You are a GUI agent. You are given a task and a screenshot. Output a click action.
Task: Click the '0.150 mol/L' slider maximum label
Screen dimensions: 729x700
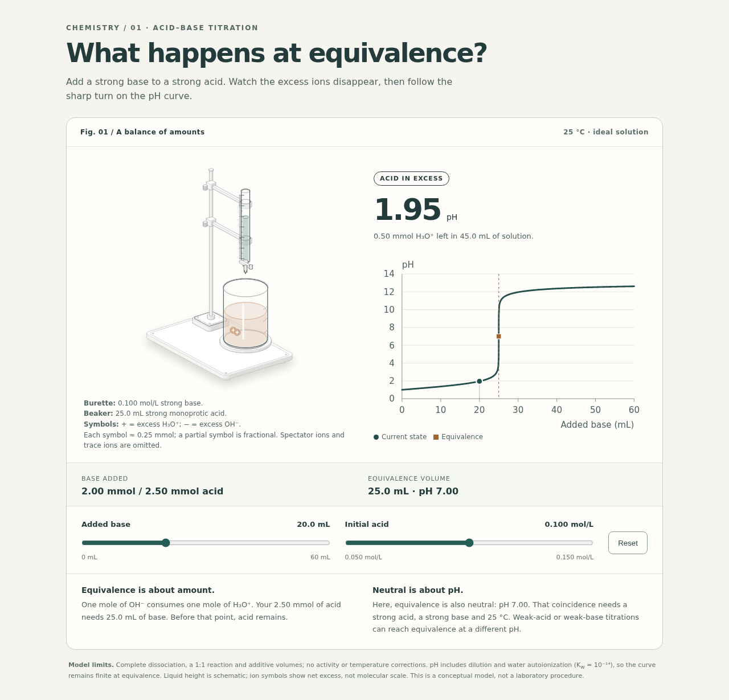click(x=575, y=557)
